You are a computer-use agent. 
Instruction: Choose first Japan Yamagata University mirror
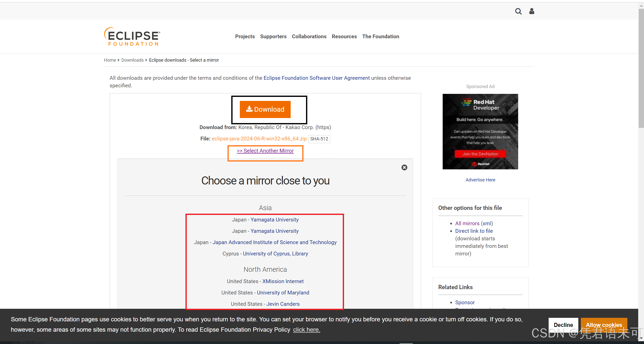tap(274, 220)
